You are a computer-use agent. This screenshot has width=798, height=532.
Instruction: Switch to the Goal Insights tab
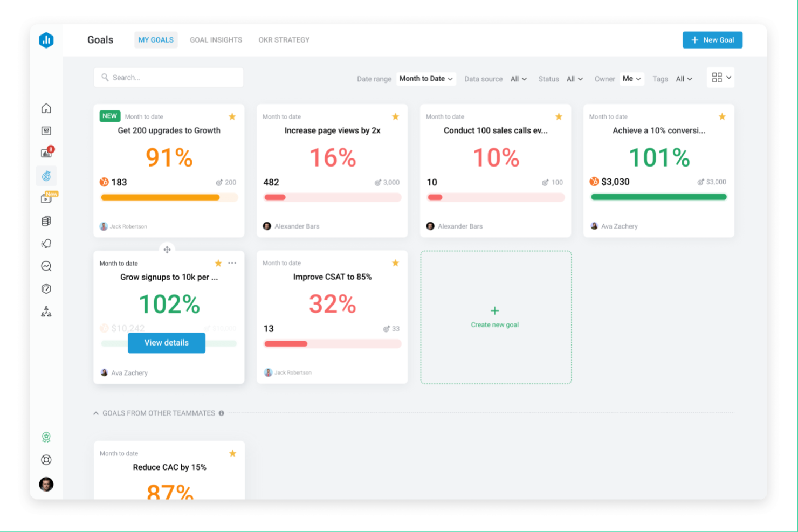pos(216,39)
